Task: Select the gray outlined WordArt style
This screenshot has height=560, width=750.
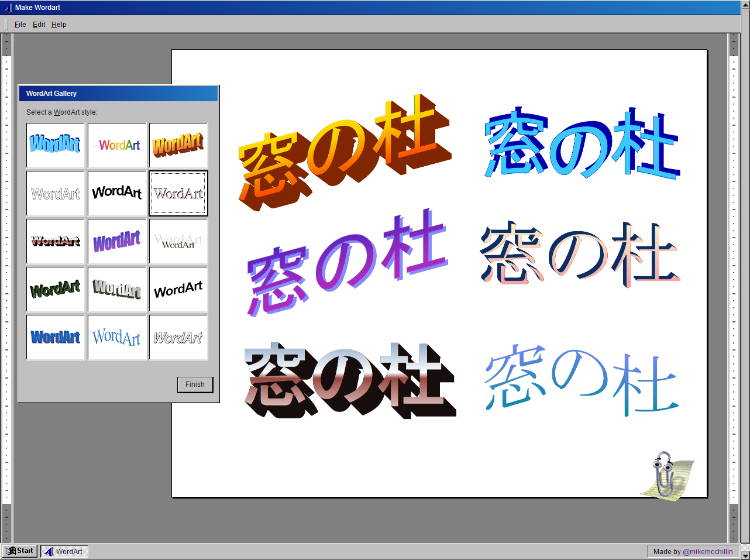Action: pos(56,193)
